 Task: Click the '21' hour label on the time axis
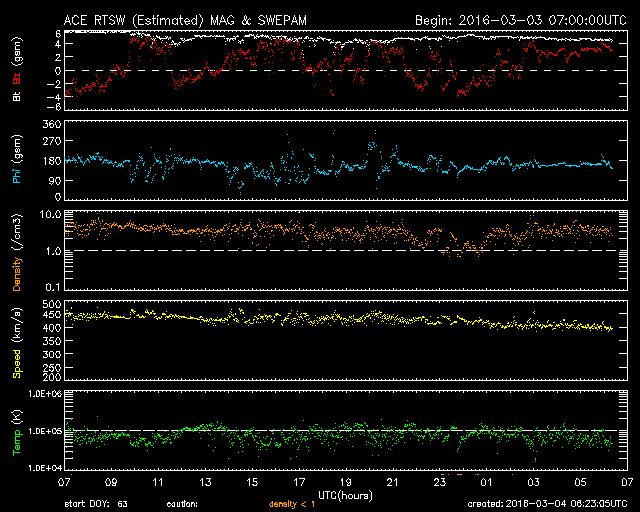point(392,482)
